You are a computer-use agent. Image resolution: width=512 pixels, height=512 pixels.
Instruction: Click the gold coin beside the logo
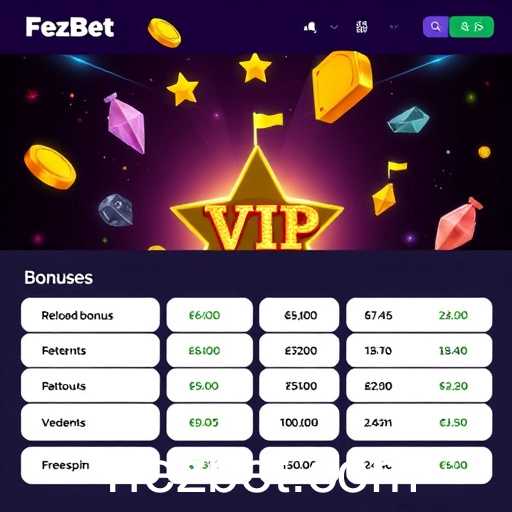[x=164, y=33]
